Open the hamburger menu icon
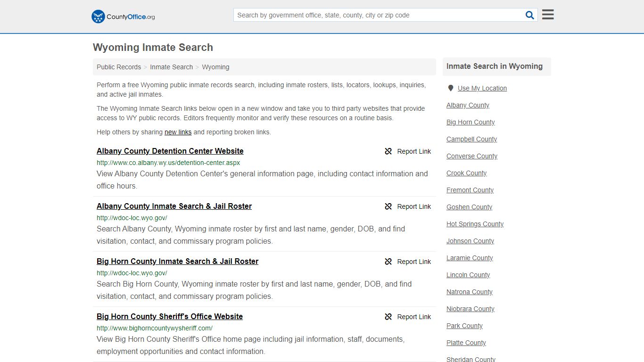Image resolution: width=644 pixels, height=362 pixels. tap(548, 15)
